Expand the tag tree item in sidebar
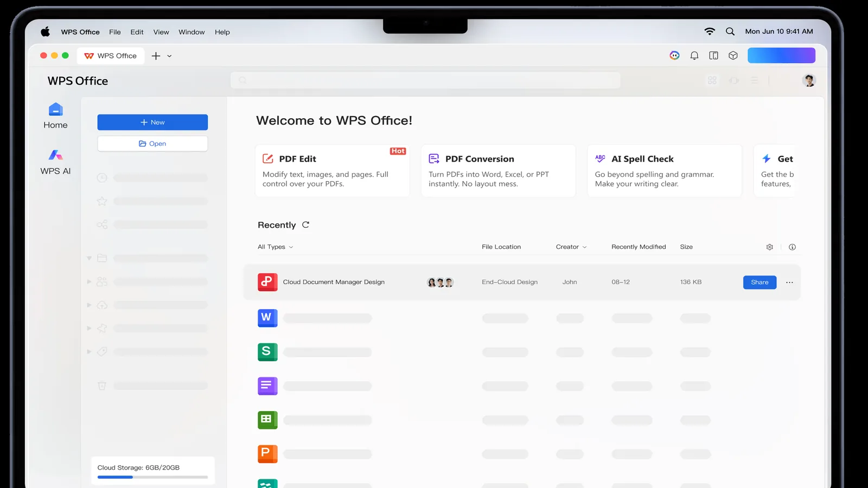The height and width of the screenshot is (488, 868). [89, 351]
